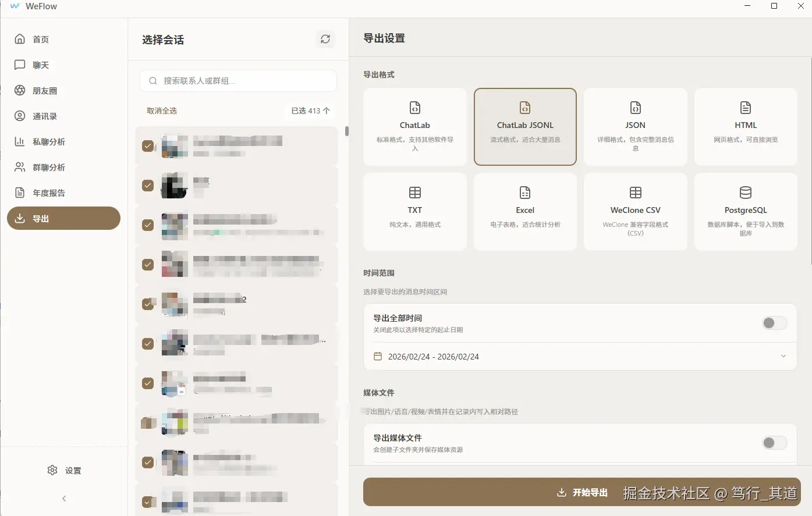Enable the 导出媒体文件 toggle
This screenshot has height=516, width=812.
point(774,443)
